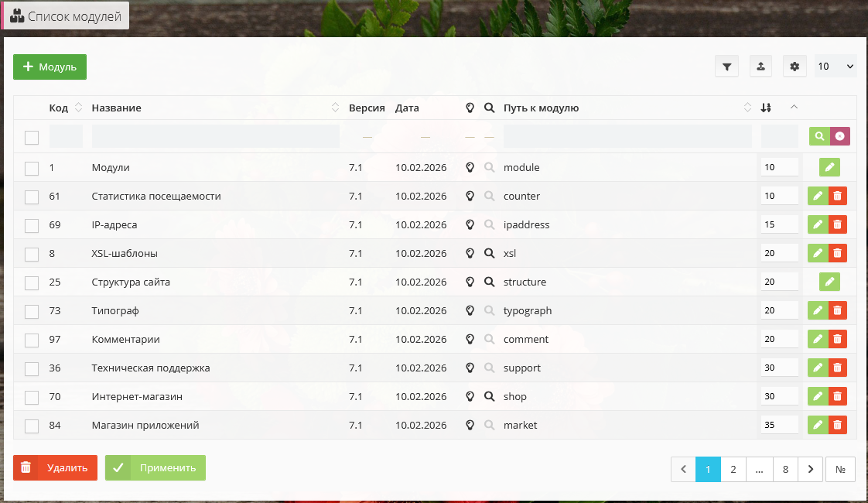The width and height of the screenshot is (868, 503).
Task: Check the checkbox for Структура сайта
Action: coord(32,282)
